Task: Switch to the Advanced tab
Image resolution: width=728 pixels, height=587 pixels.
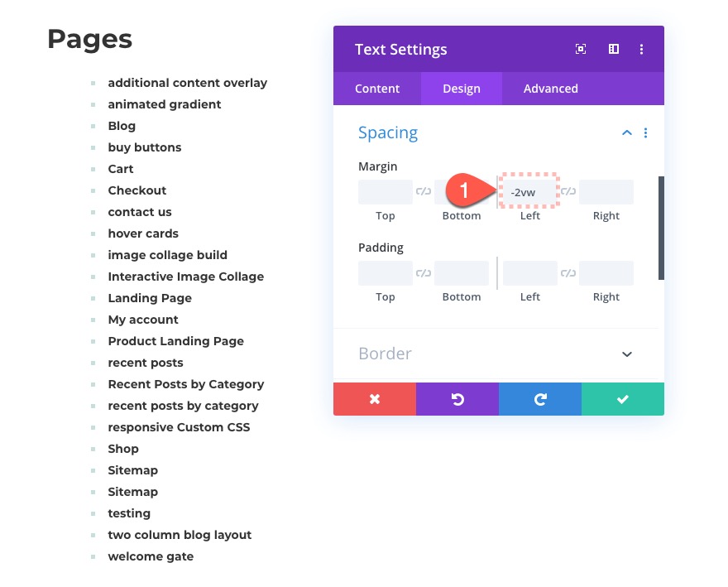Action: 551,89
